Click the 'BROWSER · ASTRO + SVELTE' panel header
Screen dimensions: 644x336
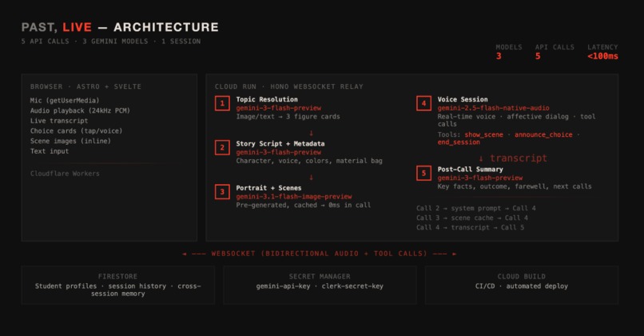click(85, 86)
